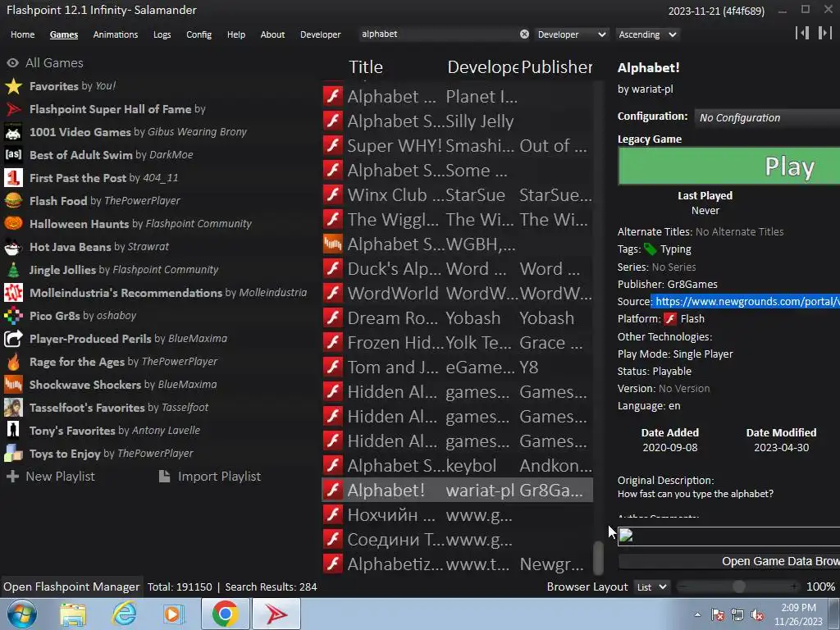Click Halloween Haunts pumpkin icon
Screen dimensions: 840x630
pyautogui.click(x=13, y=224)
